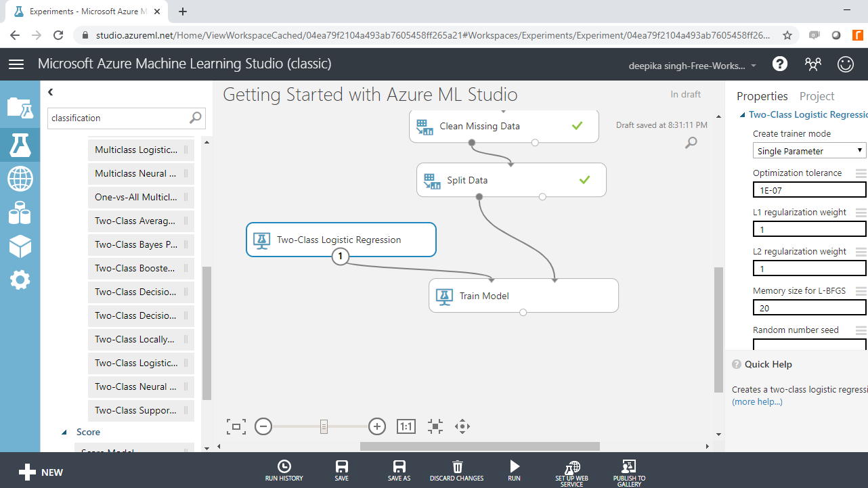The width and height of the screenshot is (868, 488).
Task: Click the Memory size for L-BFGS field
Action: click(x=809, y=308)
